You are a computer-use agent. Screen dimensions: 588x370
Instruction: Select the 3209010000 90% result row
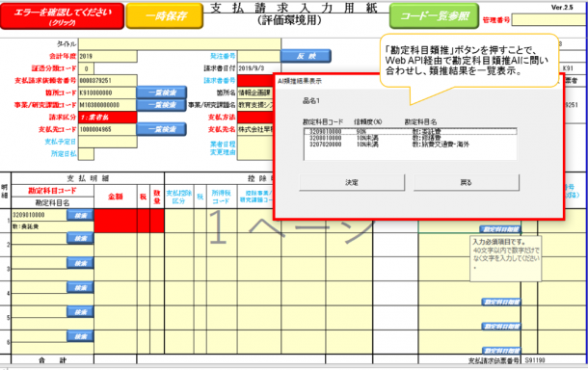click(x=411, y=132)
